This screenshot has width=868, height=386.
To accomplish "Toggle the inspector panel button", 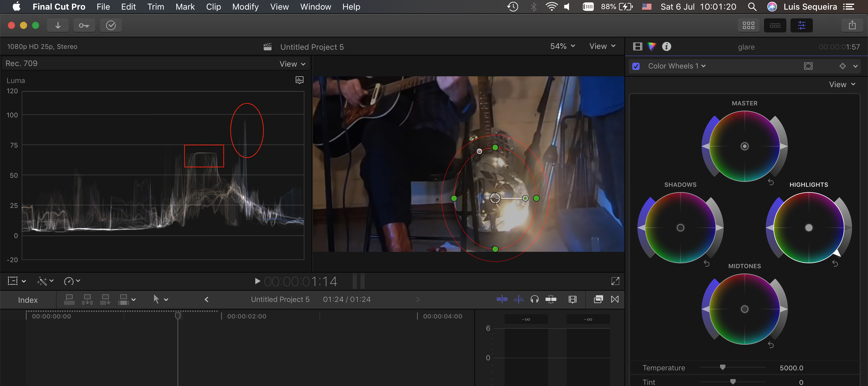I will pos(801,25).
